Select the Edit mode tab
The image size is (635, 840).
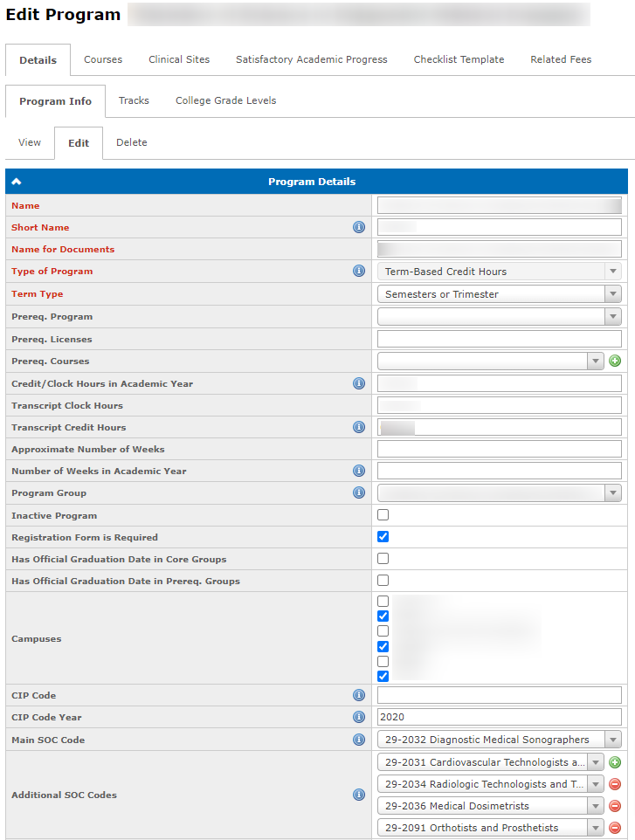click(79, 143)
